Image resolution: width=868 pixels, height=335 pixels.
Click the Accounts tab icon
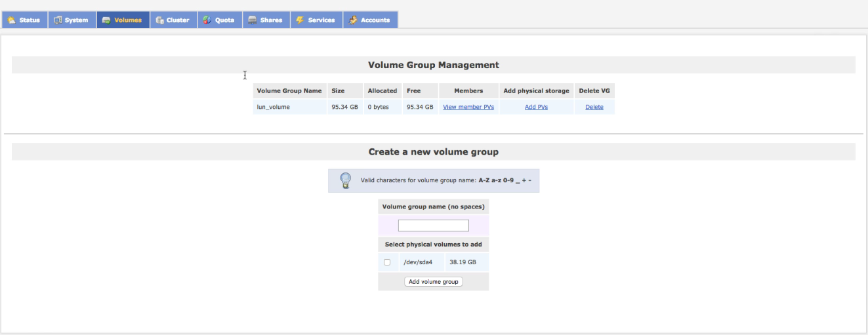click(x=353, y=20)
